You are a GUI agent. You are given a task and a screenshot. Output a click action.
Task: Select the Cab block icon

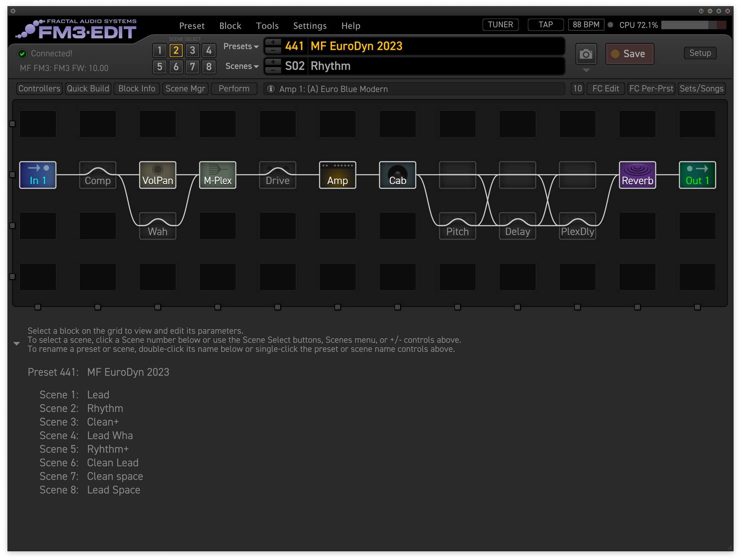coord(397,175)
